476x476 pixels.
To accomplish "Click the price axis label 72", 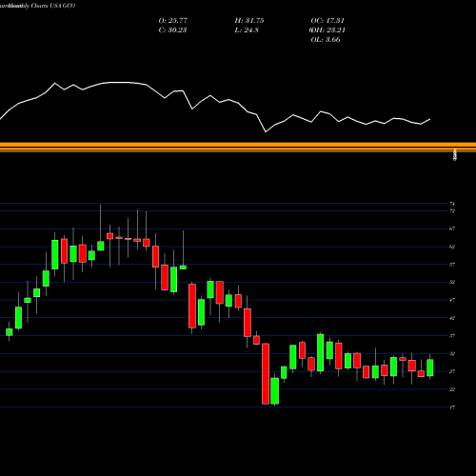I will pyautogui.click(x=452, y=210).
